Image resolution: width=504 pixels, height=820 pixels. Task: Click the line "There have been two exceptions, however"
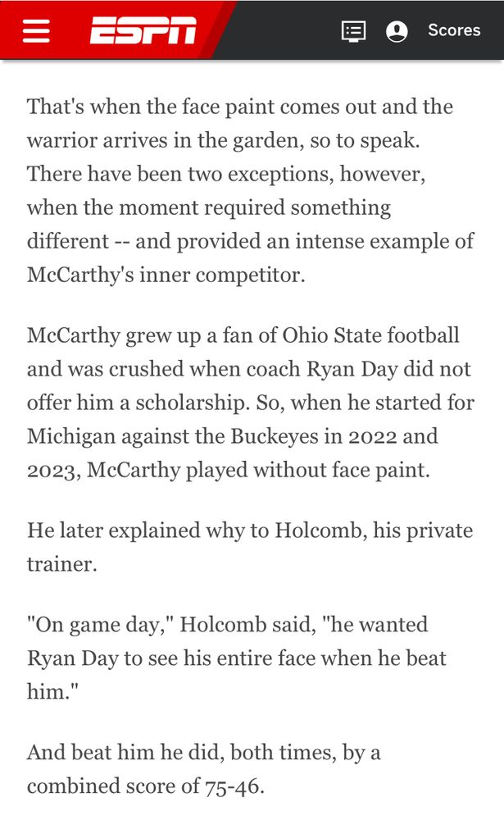coord(226,174)
